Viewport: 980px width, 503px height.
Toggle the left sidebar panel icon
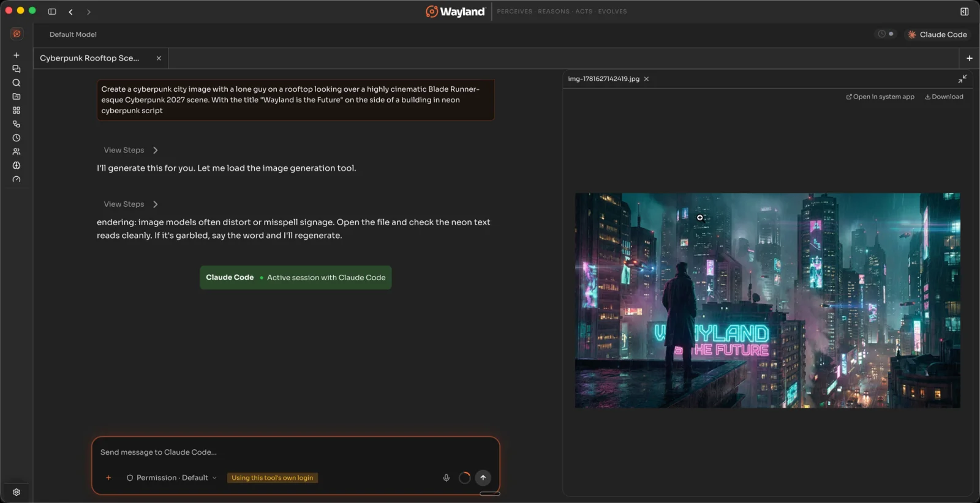pyautogui.click(x=52, y=12)
